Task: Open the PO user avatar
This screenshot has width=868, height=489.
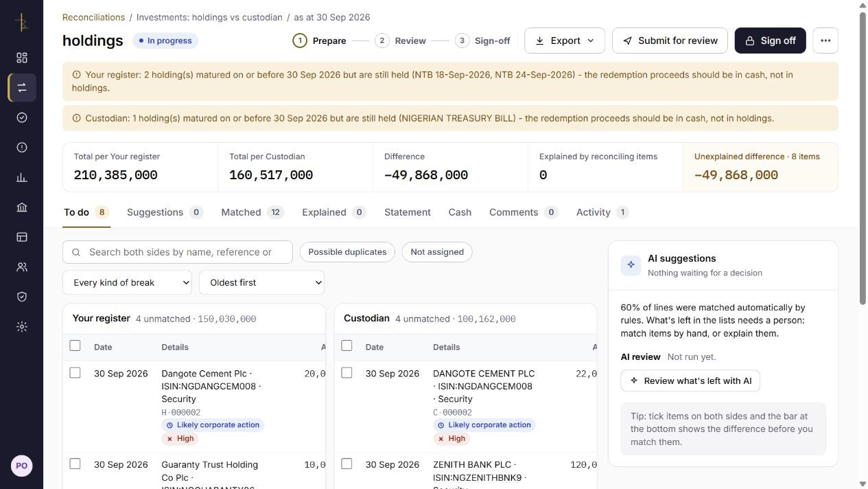Action: [x=22, y=466]
